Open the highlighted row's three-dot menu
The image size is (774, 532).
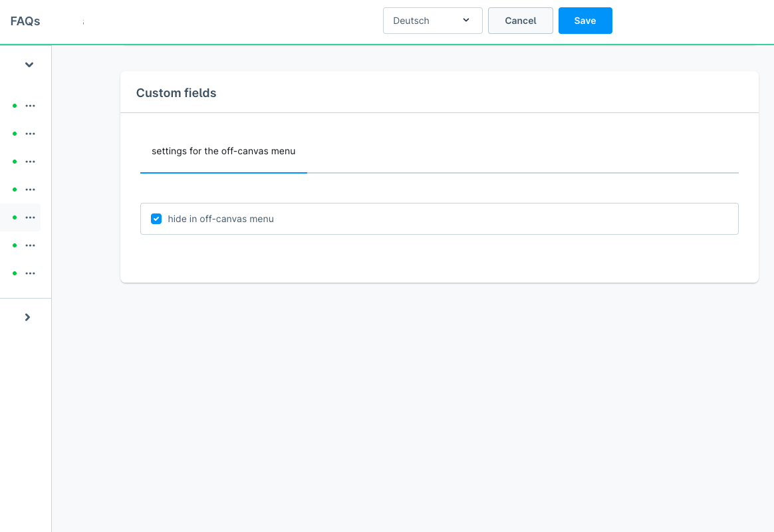[x=30, y=217]
